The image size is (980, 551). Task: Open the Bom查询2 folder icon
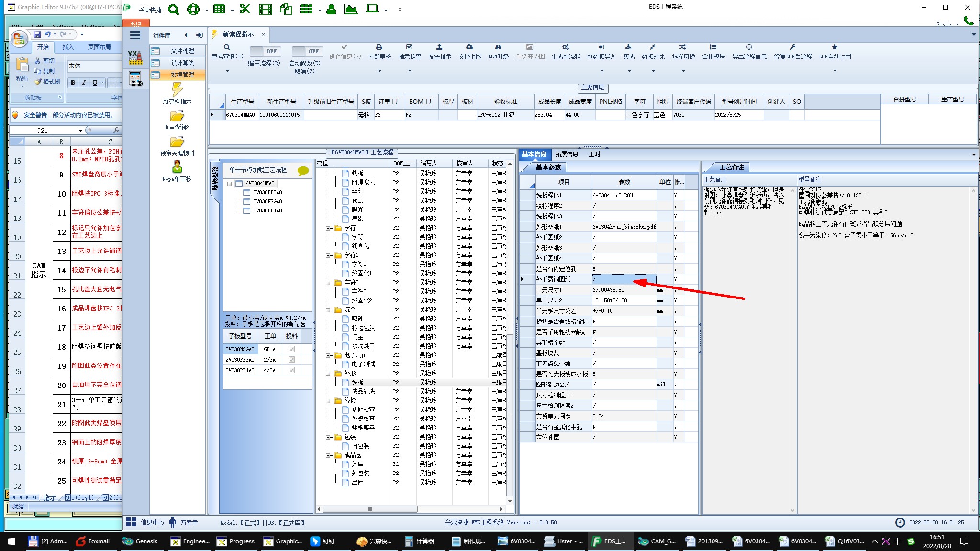[177, 116]
